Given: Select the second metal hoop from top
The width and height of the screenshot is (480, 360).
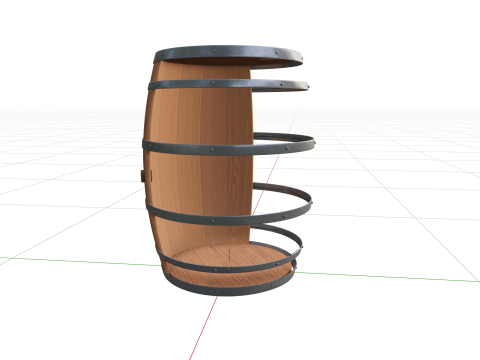Looking at the screenshot, I should click(x=228, y=84).
